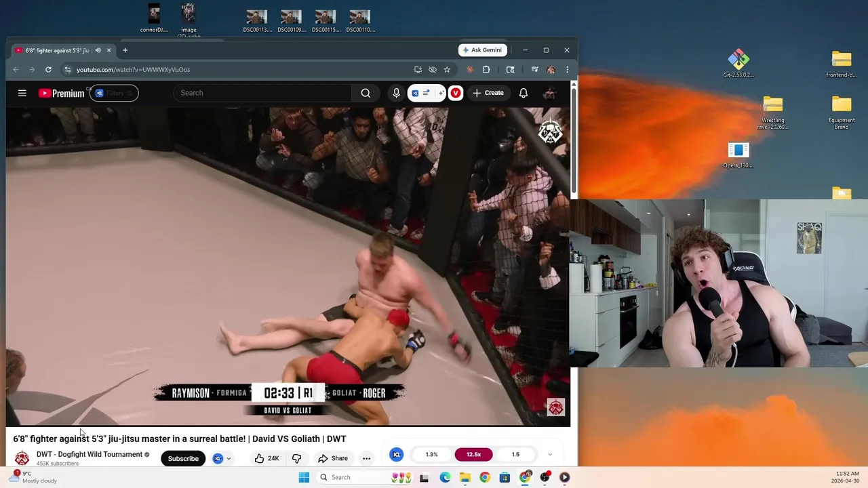868x488 pixels.
Task: Open the media controls icon in Chrome toolbar
Action: [x=534, y=69]
